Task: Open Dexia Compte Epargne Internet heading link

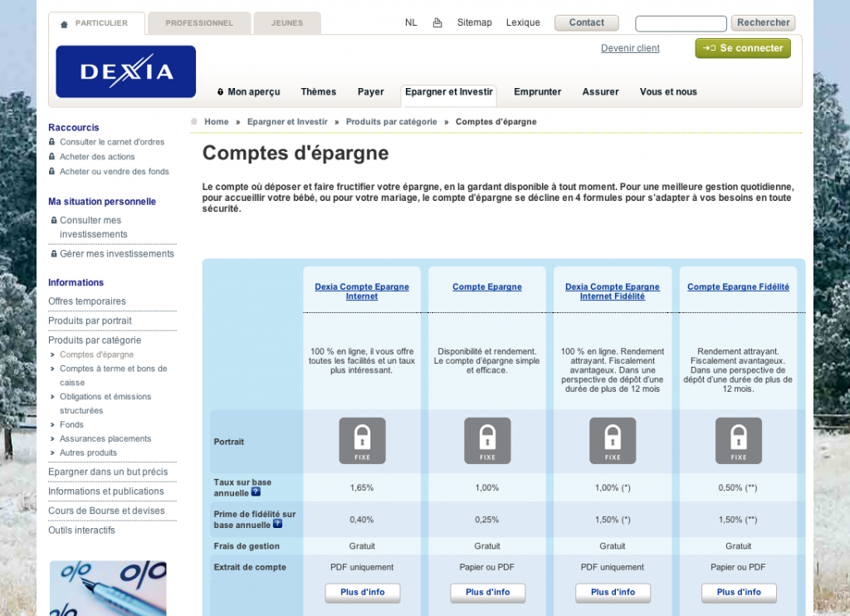Action: [362, 291]
